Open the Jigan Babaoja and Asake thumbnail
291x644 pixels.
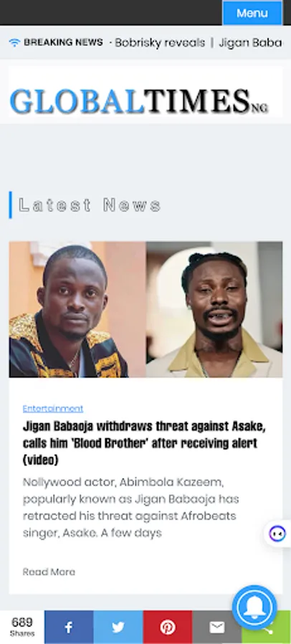pos(145,309)
